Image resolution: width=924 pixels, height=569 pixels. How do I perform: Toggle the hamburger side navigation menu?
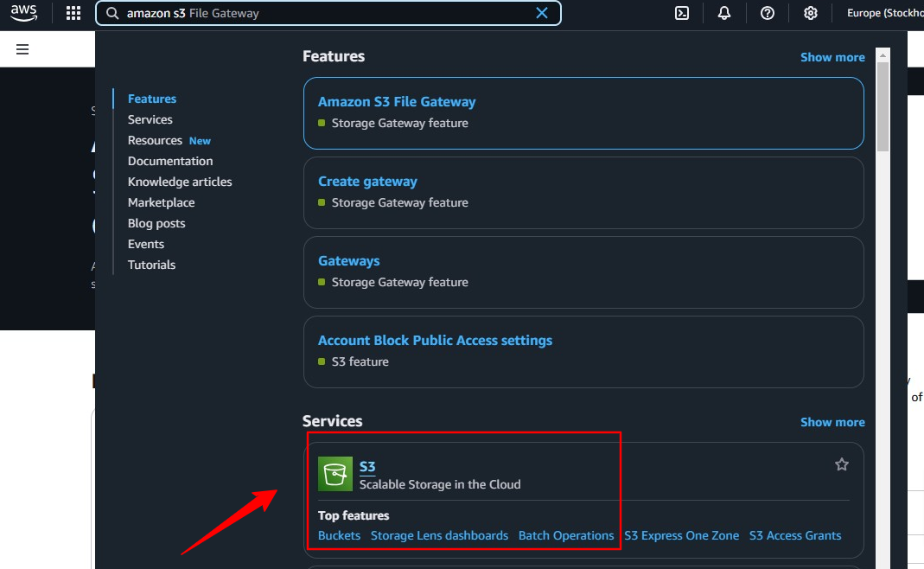pos(23,49)
